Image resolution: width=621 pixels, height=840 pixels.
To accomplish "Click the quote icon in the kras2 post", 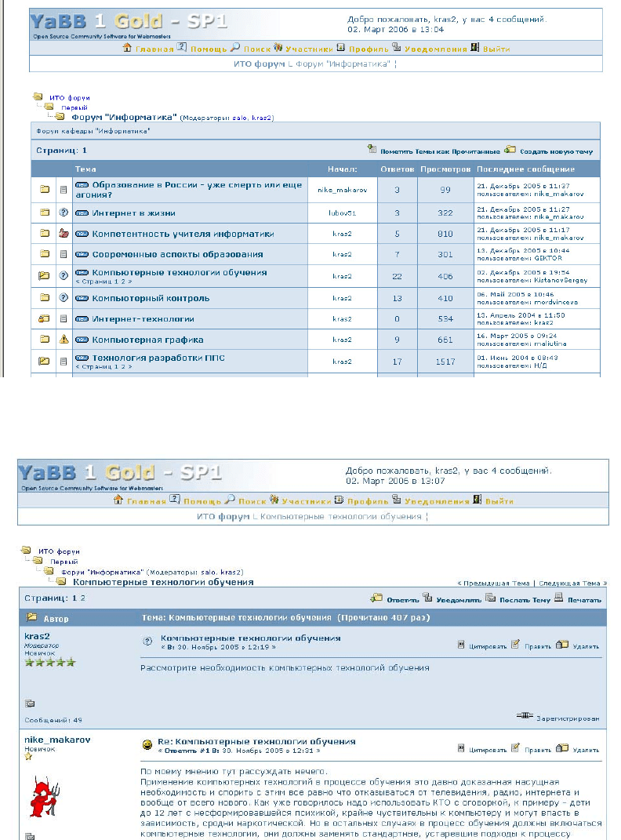I will (461, 645).
